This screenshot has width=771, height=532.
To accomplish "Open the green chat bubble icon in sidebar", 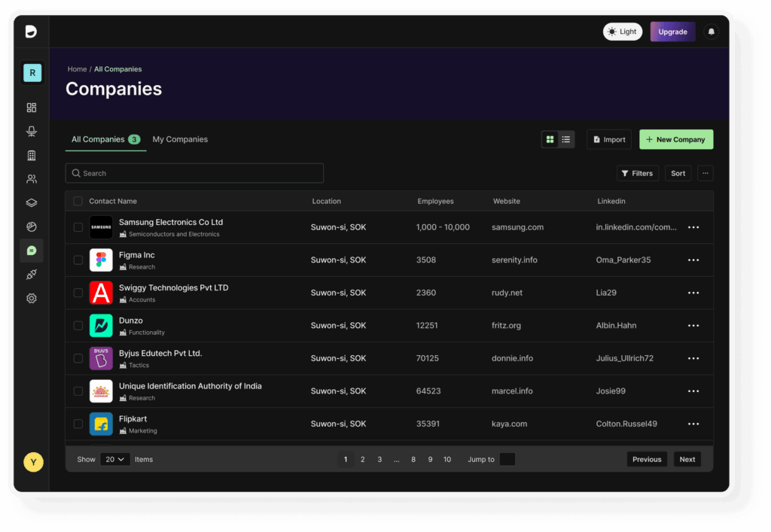I will 32,251.
